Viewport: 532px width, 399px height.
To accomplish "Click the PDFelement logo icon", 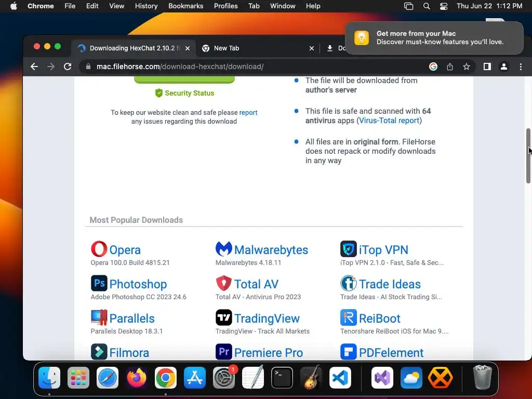I will (x=349, y=352).
